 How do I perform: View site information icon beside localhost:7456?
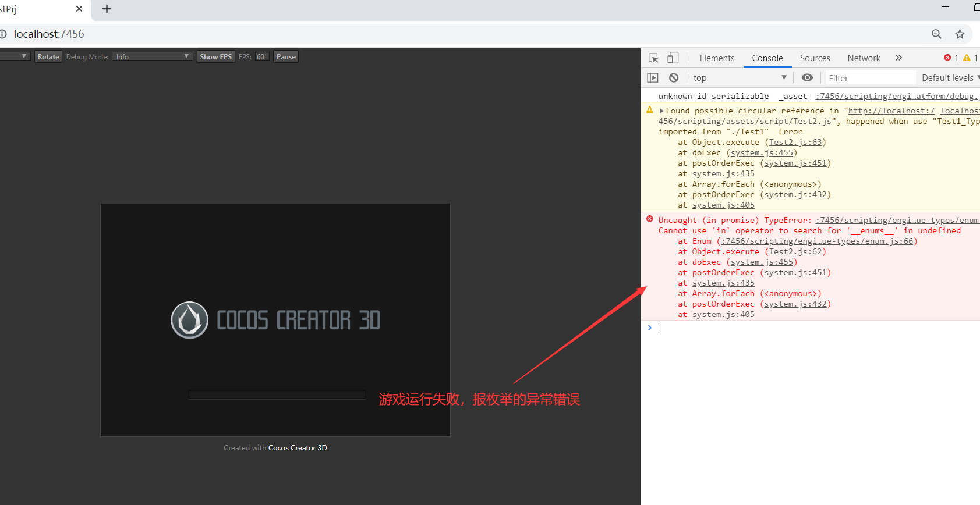(3, 34)
